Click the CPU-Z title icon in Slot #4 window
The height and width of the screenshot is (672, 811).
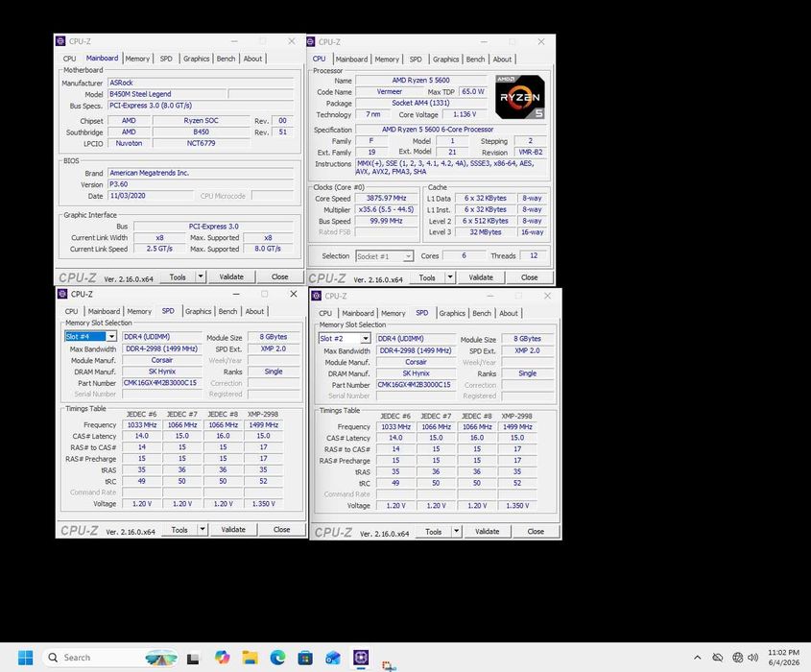coord(62,294)
